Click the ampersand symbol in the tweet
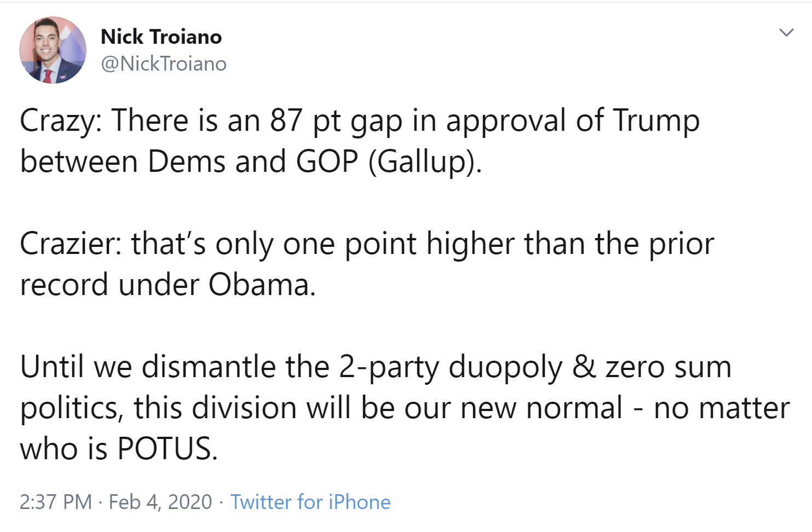The width and height of the screenshot is (812, 532). click(x=584, y=367)
